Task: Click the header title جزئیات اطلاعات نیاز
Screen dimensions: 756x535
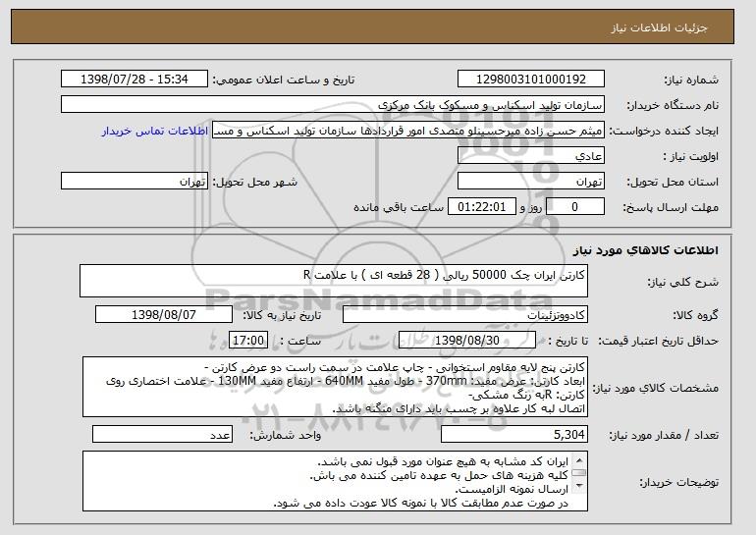Action: pos(659,27)
